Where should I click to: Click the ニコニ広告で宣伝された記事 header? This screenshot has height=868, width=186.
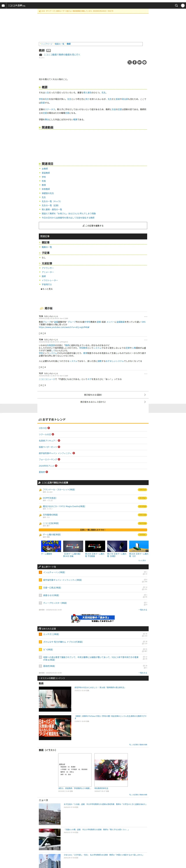tap(93, 482)
